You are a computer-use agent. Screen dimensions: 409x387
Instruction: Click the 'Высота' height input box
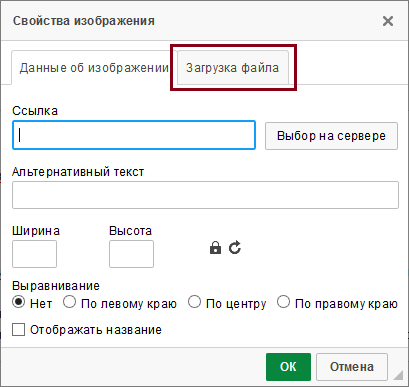click(131, 254)
